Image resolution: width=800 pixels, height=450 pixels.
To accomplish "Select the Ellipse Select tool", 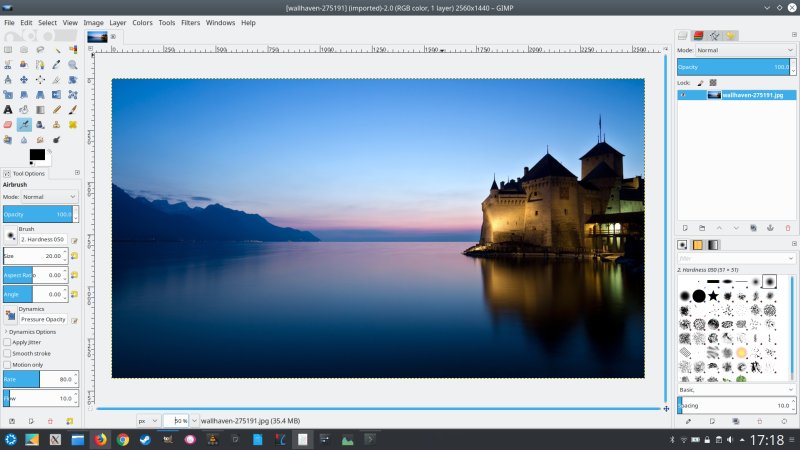I will (x=24, y=50).
